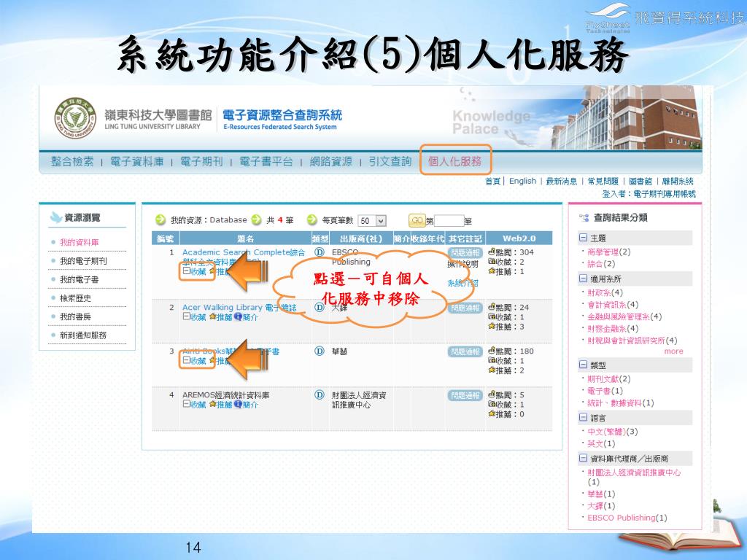The width and height of the screenshot is (747, 560).
Task: Select 我的書房 in the sidebar
Action: (x=75, y=316)
